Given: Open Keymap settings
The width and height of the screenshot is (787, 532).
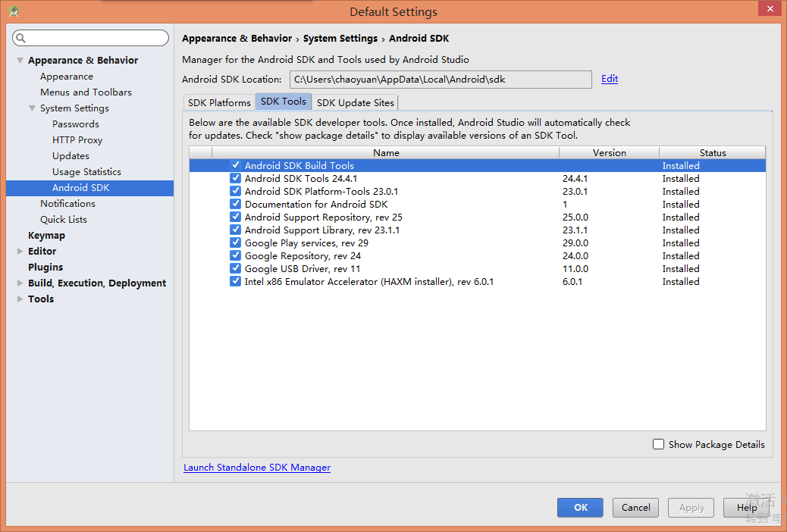Looking at the screenshot, I should pyautogui.click(x=47, y=236).
